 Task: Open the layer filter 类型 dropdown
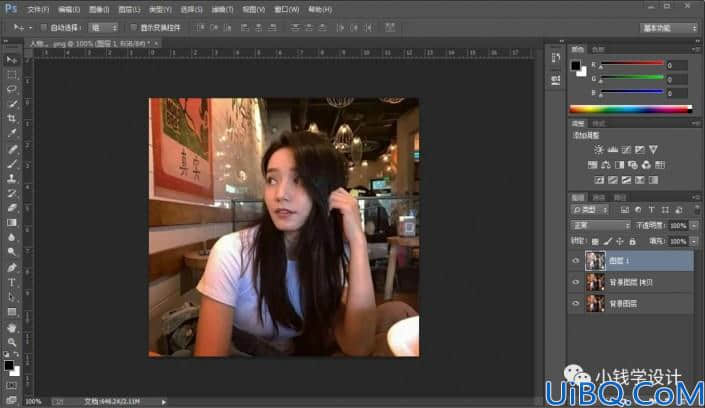tap(590, 210)
